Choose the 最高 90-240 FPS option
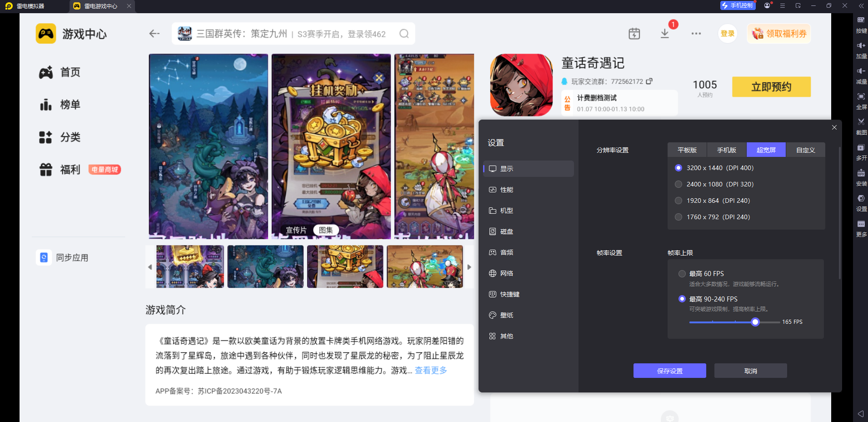This screenshot has height=422, width=868. pos(708,299)
